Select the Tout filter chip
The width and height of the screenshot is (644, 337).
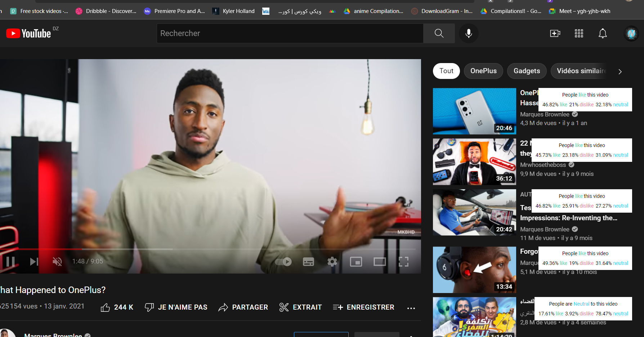point(446,71)
